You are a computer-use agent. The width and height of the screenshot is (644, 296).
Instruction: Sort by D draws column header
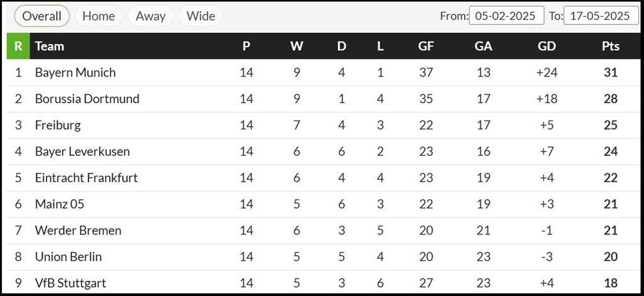coord(341,46)
